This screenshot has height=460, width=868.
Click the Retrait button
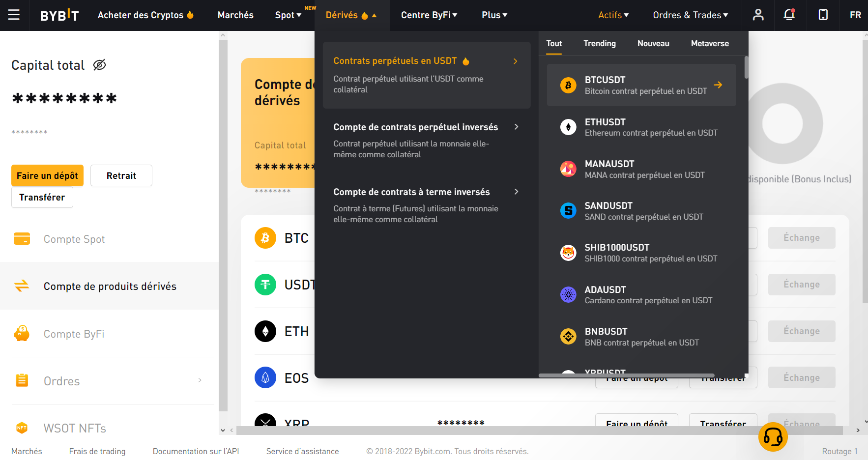point(121,175)
